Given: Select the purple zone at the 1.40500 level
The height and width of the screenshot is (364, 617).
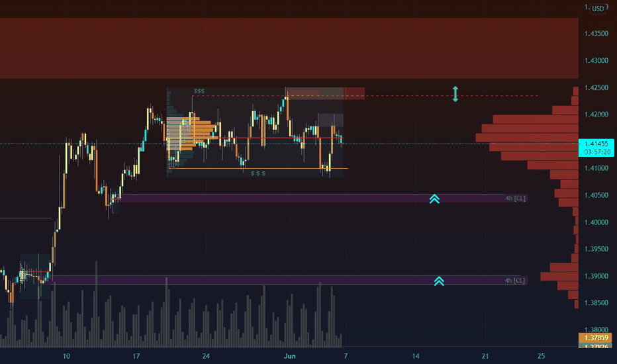Looking at the screenshot, I should click(x=322, y=199).
